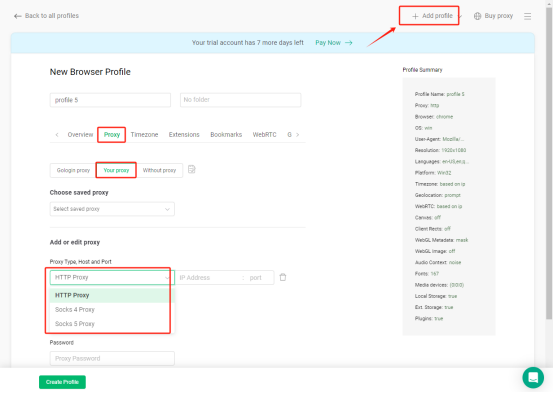Choose HTTP Proxy option in list
Screen dimensions: 554x393
tap(112, 295)
